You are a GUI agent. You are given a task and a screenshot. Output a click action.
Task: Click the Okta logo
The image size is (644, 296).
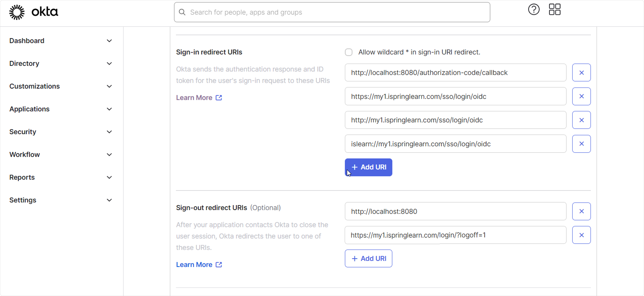(33, 12)
